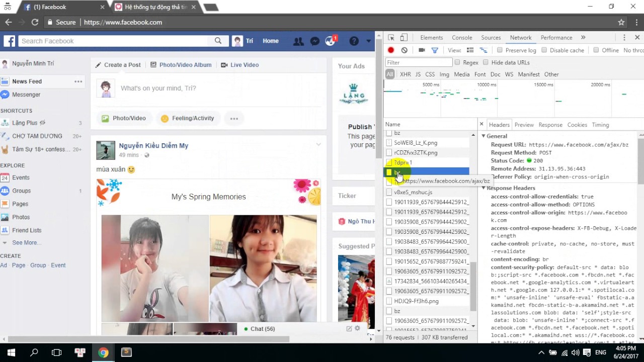Open Windows Start menu

[11, 352]
